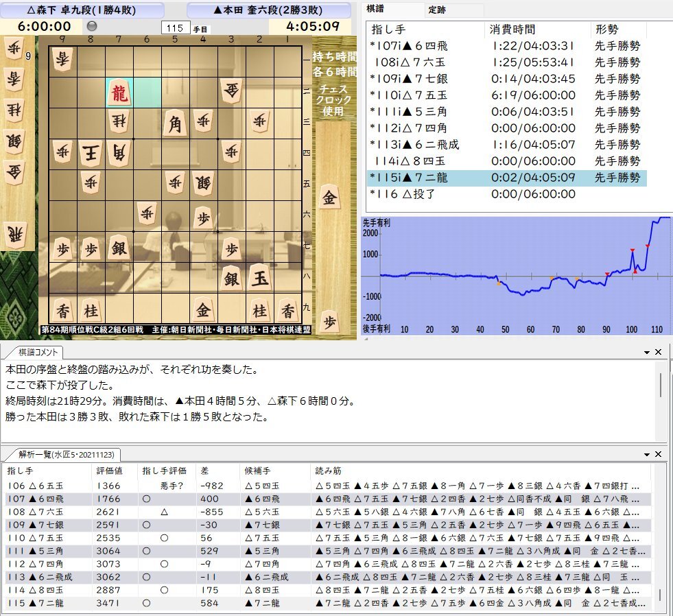
Task: Open the 解析一覧 panel dropdown arrow
Action: point(647,455)
